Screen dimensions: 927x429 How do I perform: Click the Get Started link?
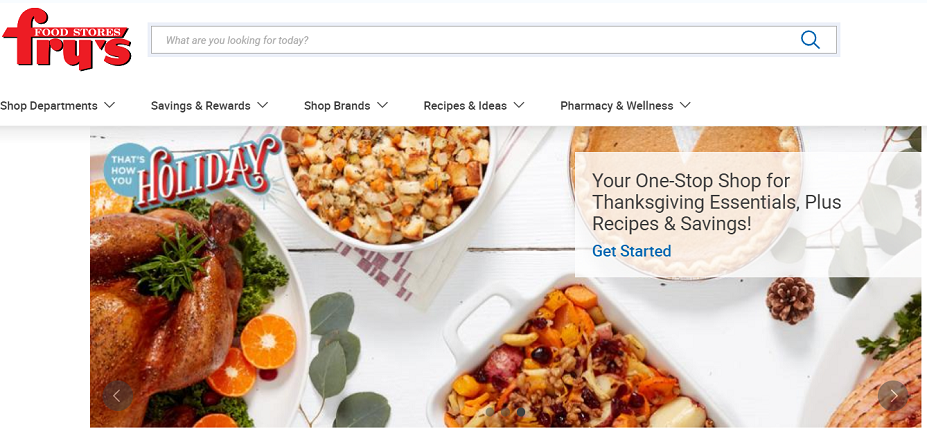point(631,251)
